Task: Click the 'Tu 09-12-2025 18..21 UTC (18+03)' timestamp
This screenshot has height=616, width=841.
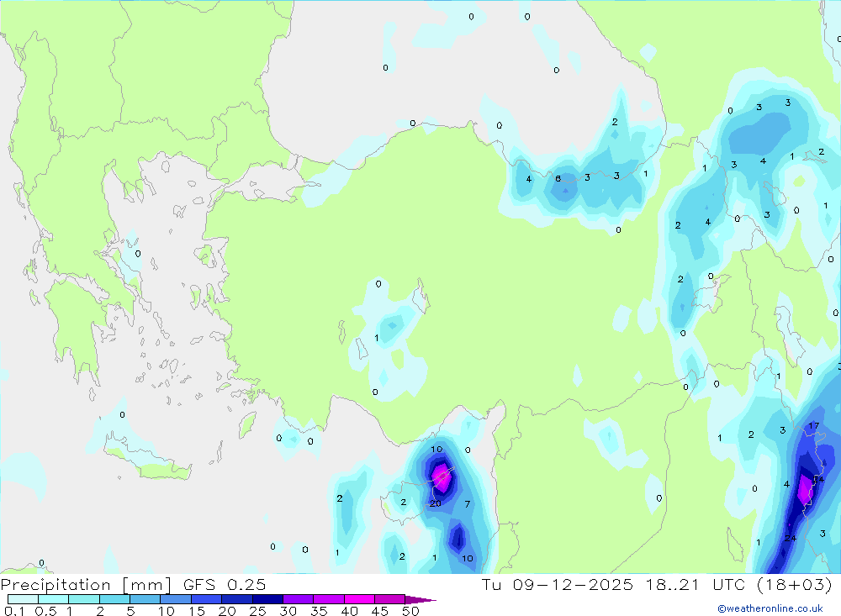Action: point(657,584)
